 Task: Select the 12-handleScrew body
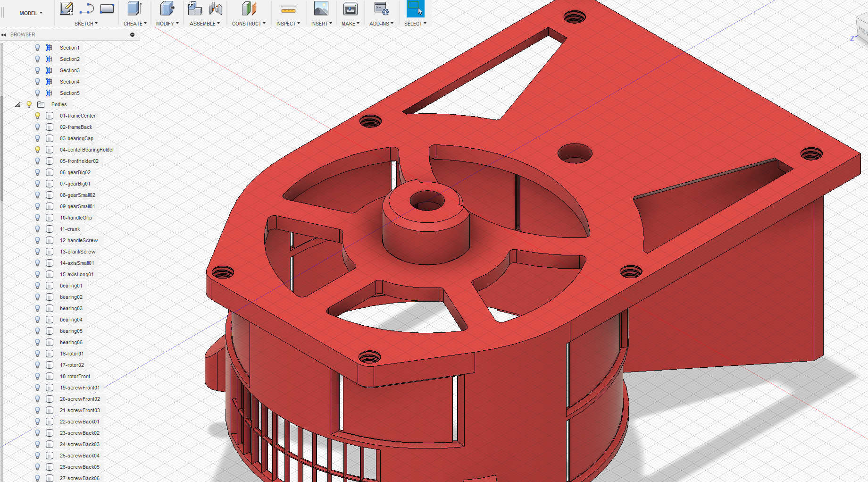coord(79,240)
